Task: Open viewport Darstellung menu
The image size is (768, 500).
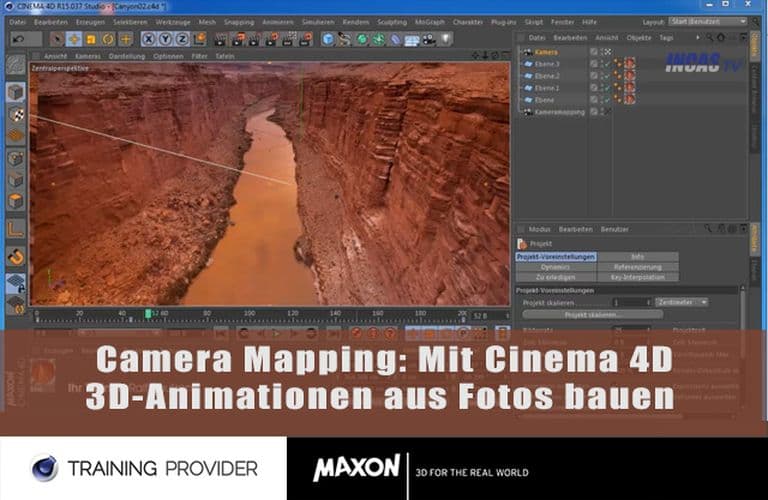Action: [x=127, y=56]
